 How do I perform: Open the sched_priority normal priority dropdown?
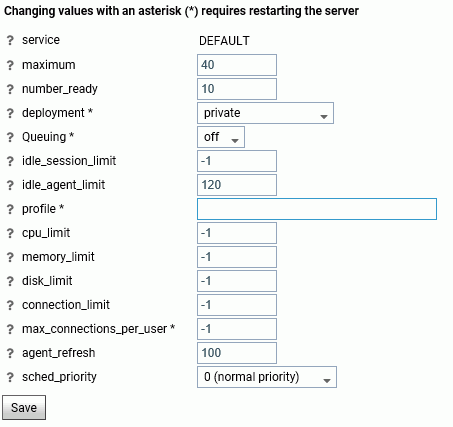[267, 377]
